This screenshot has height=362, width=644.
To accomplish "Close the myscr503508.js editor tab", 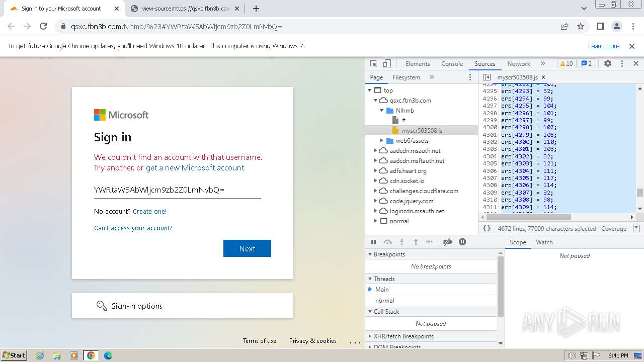I will (543, 77).
